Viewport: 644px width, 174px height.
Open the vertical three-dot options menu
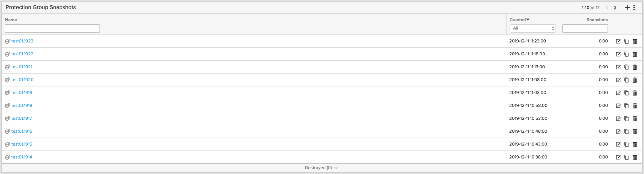[634, 8]
